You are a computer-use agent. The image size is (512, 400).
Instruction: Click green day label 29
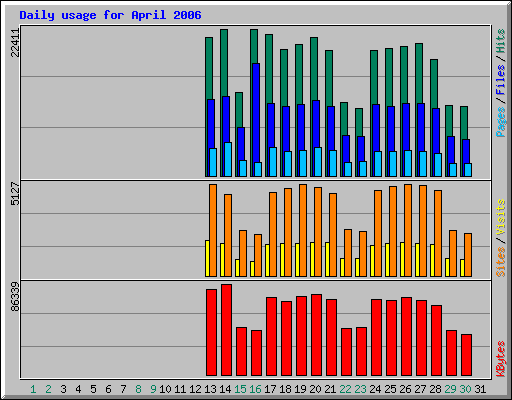click(450, 389)
